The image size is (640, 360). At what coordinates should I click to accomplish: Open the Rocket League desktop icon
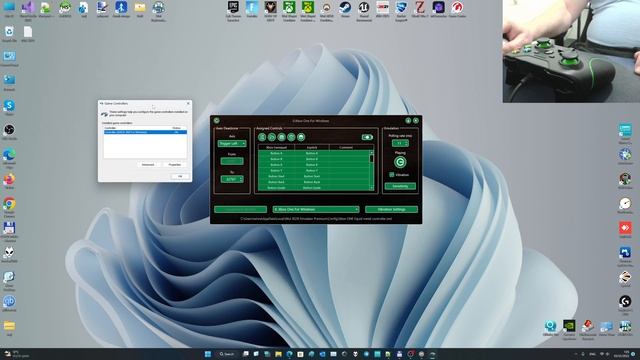(401, 11)
